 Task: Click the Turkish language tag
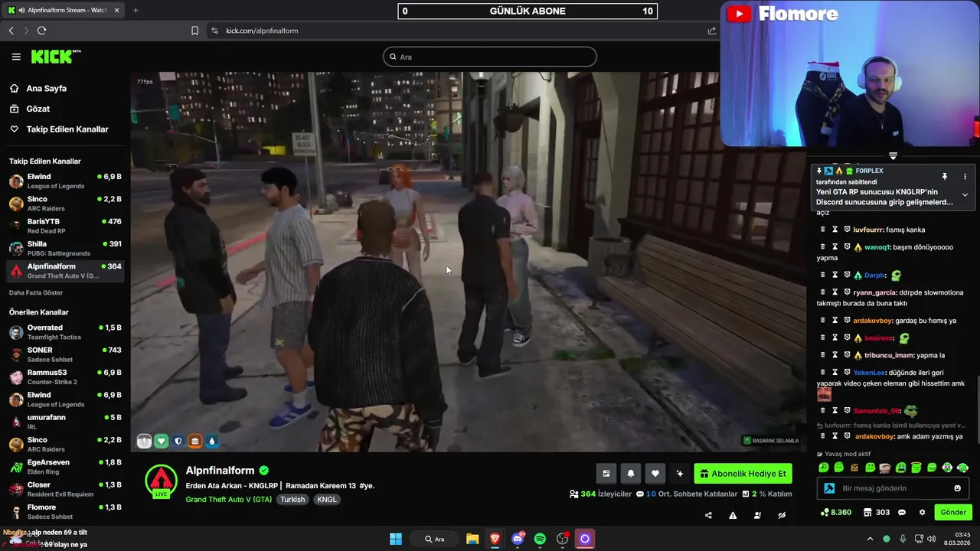292,499
